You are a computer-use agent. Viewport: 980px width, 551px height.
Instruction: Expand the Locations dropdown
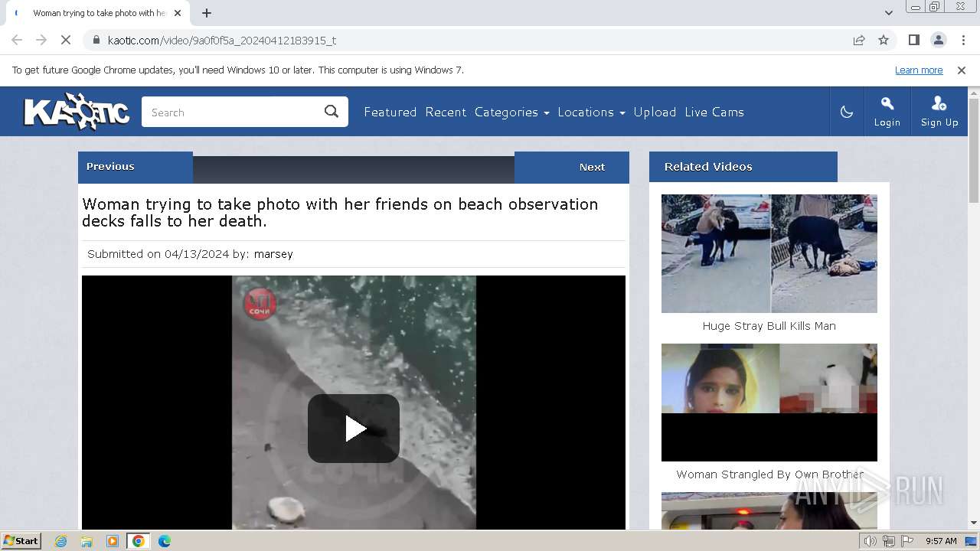coord(591,112)
